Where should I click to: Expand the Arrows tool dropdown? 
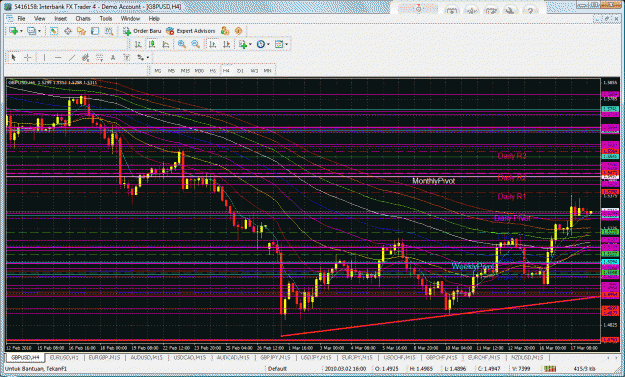147,58
